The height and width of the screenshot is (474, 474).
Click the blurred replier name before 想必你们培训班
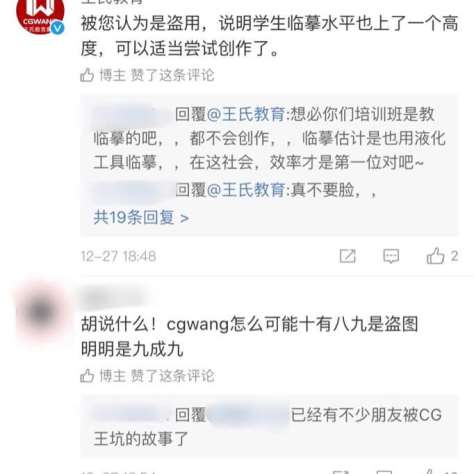coord(132,114)
